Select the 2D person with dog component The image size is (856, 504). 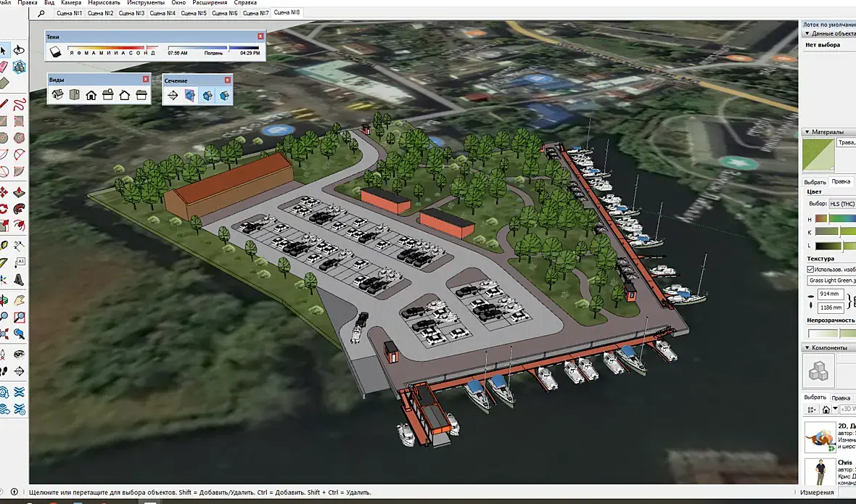(x=830, y=436)
